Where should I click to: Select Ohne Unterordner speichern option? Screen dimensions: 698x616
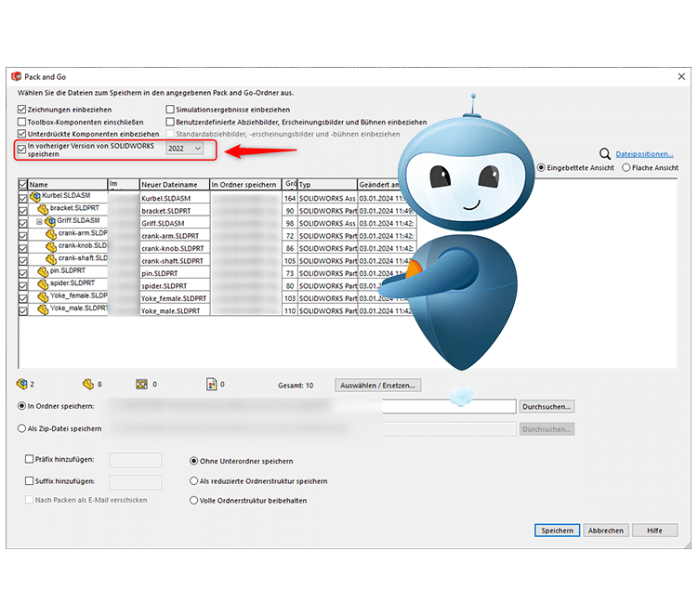(x=193, y=461)
